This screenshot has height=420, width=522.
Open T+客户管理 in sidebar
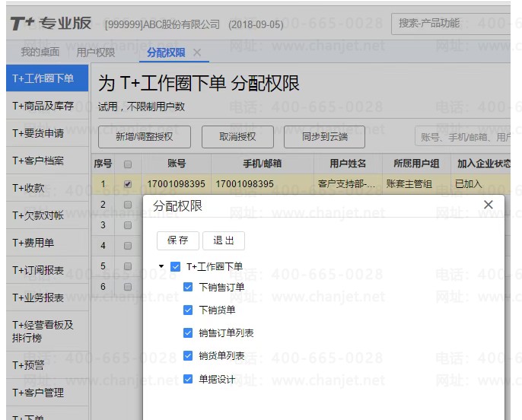(47, 393)
